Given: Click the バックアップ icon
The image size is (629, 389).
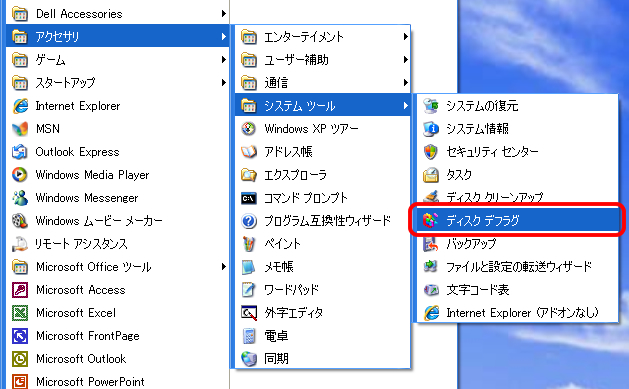Looking at the screenshot, I should (431, 244).
